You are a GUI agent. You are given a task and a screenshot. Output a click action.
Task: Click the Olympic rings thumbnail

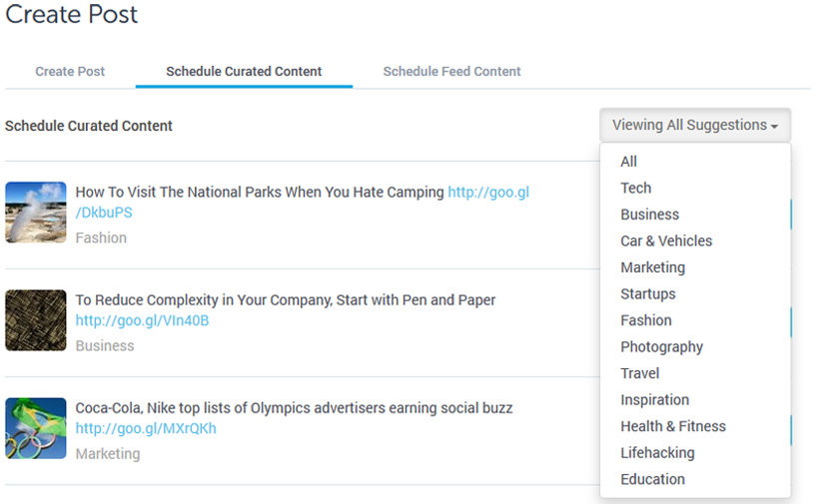point(36,428)
